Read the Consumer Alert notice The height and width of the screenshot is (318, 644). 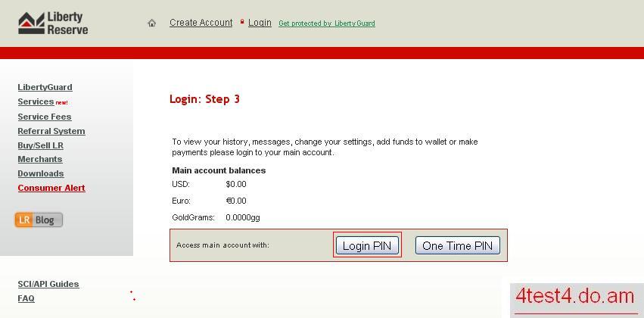pos(51,188)
